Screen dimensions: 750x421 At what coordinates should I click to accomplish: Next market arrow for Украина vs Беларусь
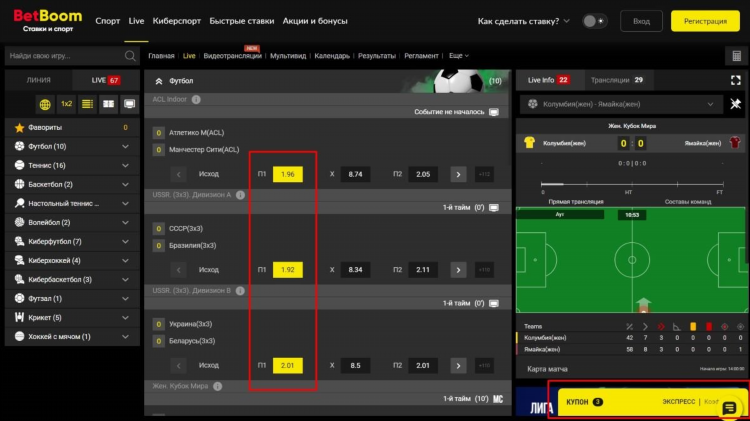pos(458,366)
